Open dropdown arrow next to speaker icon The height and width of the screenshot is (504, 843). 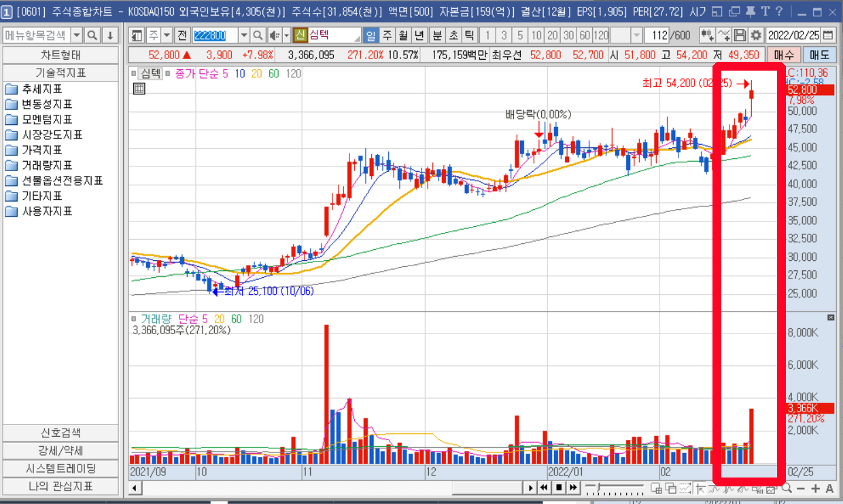click(286, 35)
